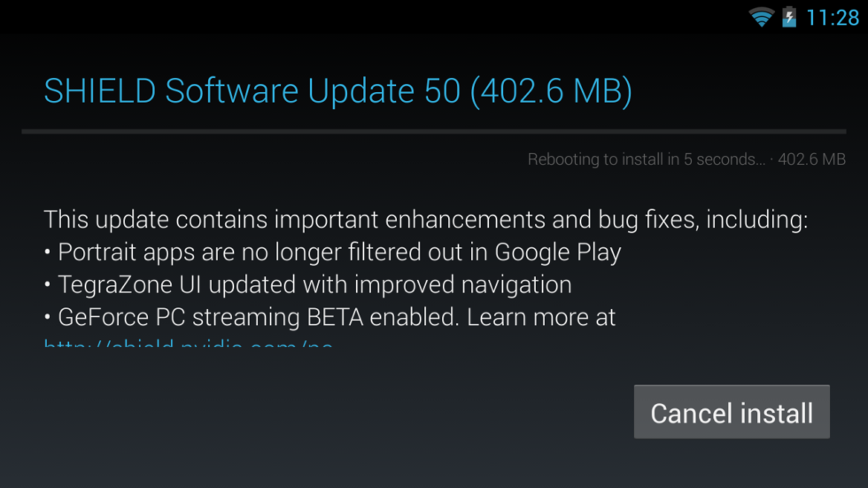This screenshot has width=868, height=488.
Task: Select the GeForce PC streaming bullet item
Action: point(329,316)
